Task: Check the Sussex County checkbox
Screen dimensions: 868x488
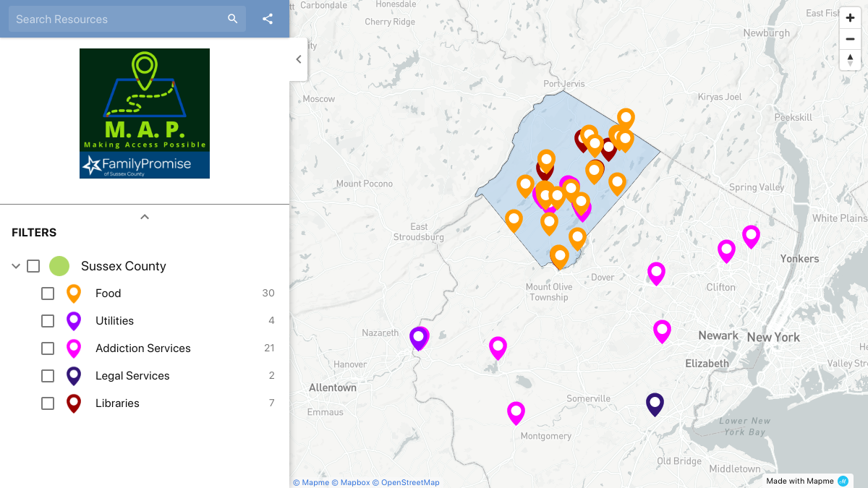Action: point(33,266)
